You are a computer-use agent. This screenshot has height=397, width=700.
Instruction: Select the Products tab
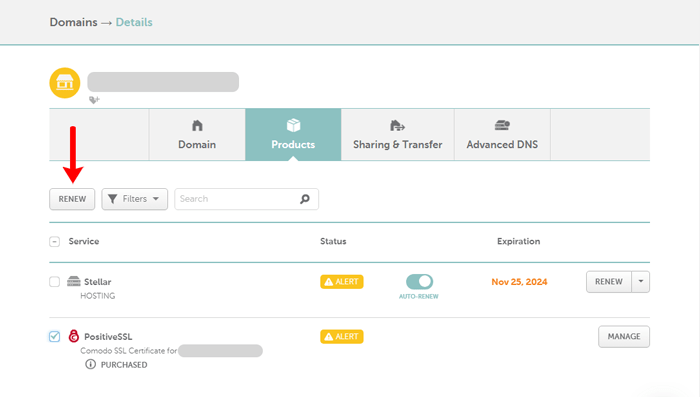pyautogui.click(x=293, y=134)
